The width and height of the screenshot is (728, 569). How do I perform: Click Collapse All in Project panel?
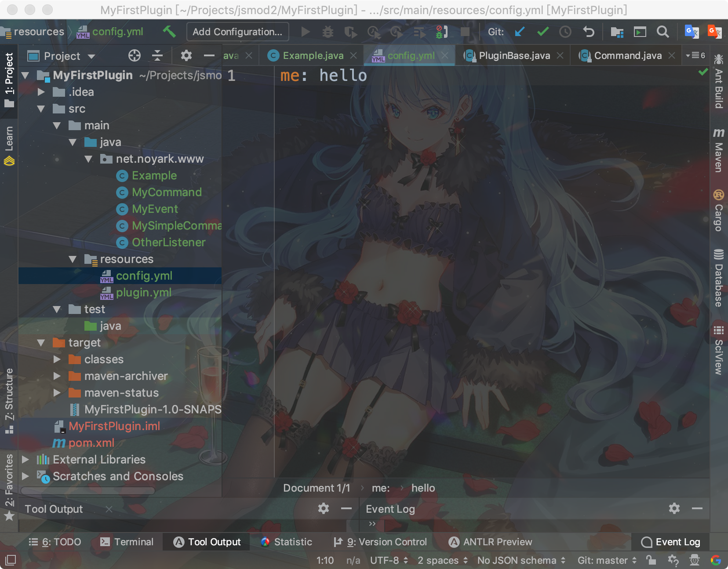(x=157, y=55)
